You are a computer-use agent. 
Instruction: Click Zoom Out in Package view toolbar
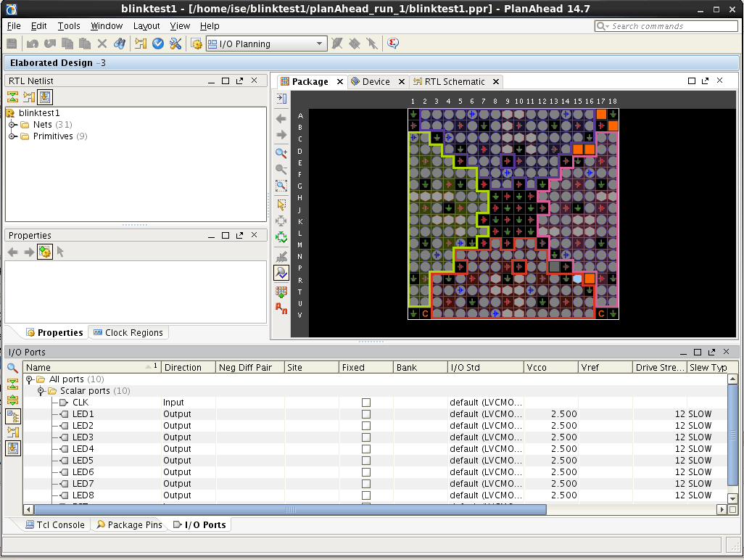pyautogui.click(x=281, y=169)
